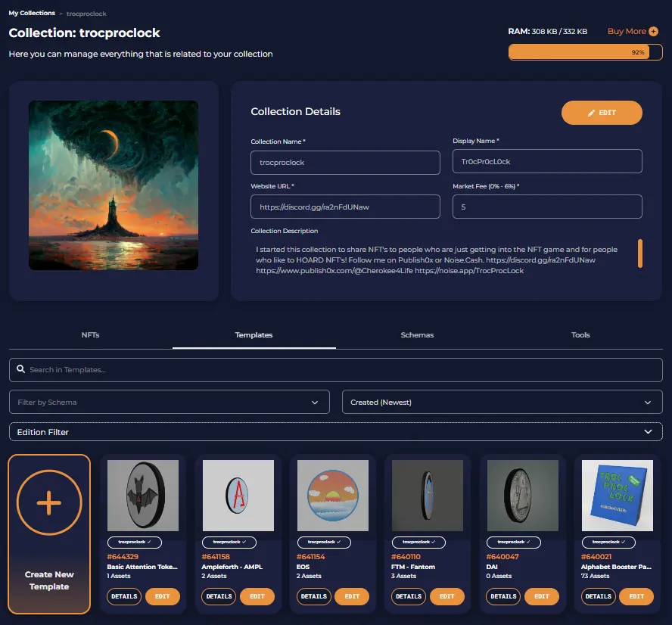The image size is (672, 625).
Task: Open the Created (Newest) sort dropdown
Action: (x=502, y=402)
